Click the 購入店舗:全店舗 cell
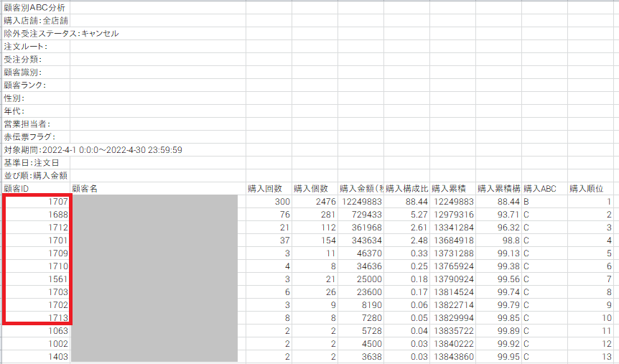The width and height of the screenshot is (619, 364). click(x=36, y=21)
